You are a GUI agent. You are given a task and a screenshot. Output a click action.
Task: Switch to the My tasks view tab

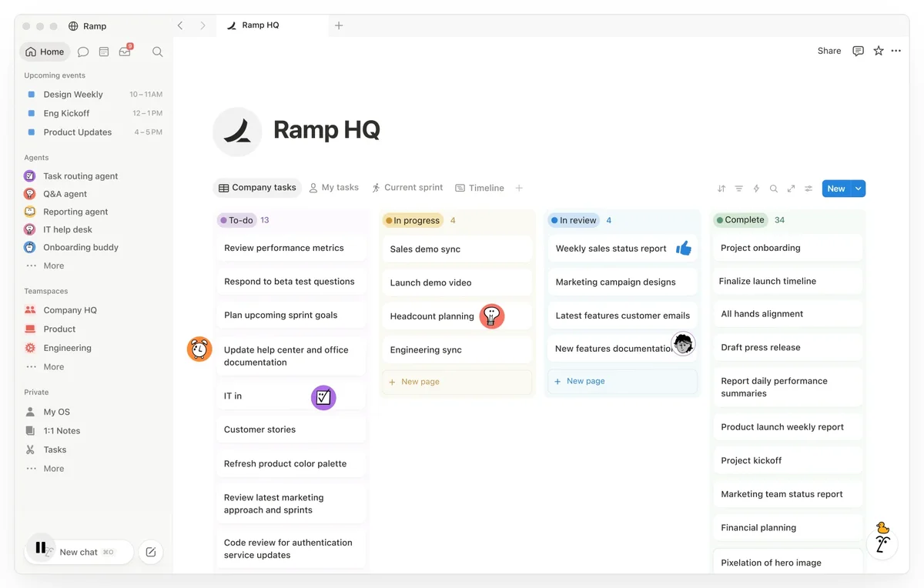click(334, 188)
